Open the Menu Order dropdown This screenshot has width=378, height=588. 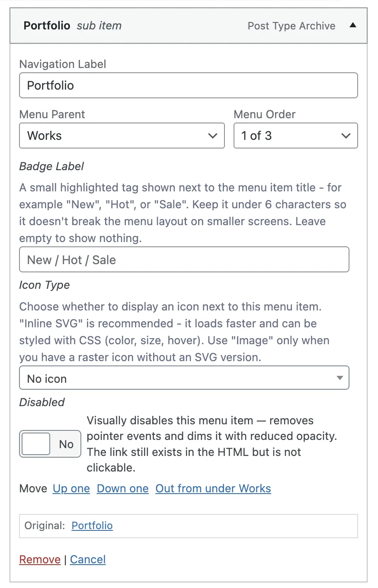point(296,136)
